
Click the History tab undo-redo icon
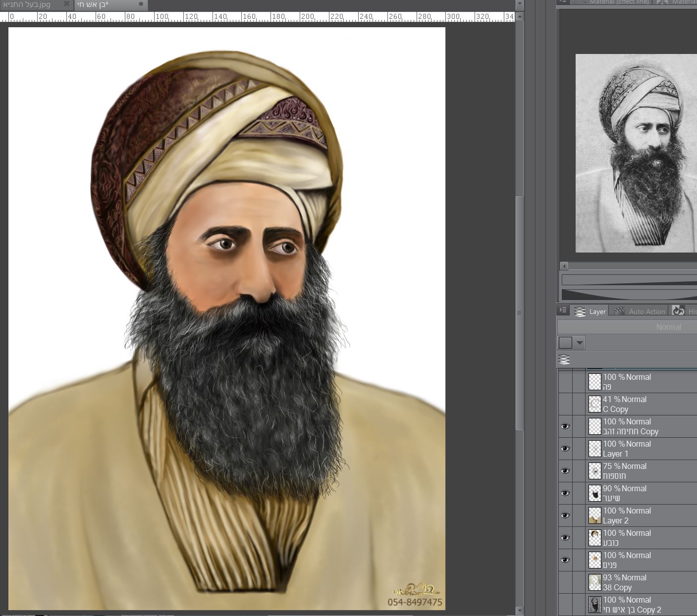pyautogui.click(x=679, y=311)
